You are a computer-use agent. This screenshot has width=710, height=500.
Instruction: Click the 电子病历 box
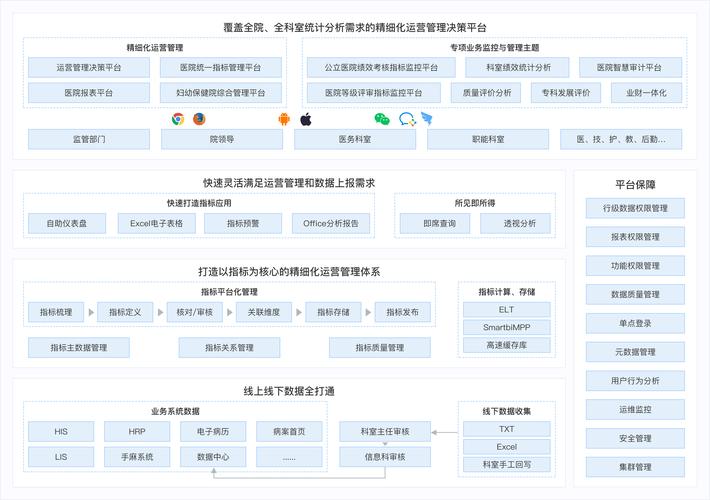coord(213,432)
